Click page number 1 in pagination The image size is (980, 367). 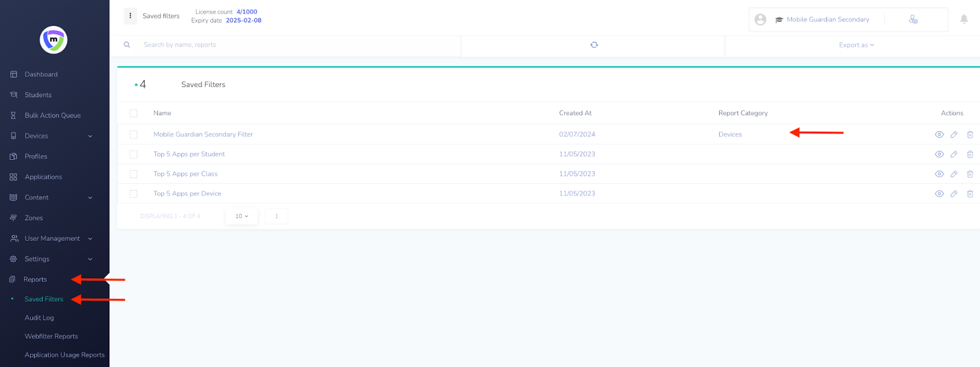pos(277,216)
